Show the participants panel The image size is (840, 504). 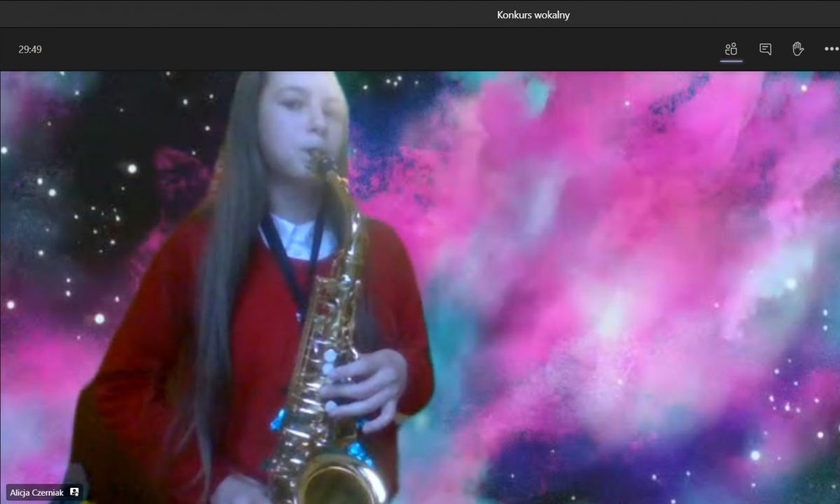[731, 49]
